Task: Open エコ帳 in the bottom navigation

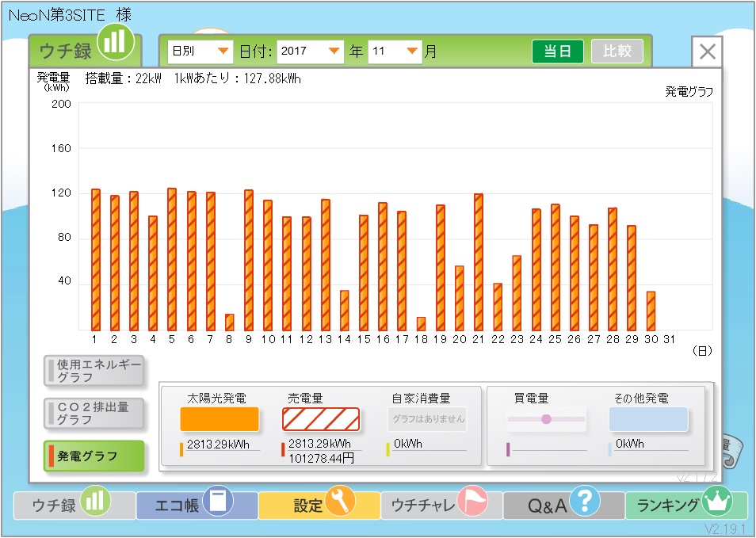Action: [197, 506]
